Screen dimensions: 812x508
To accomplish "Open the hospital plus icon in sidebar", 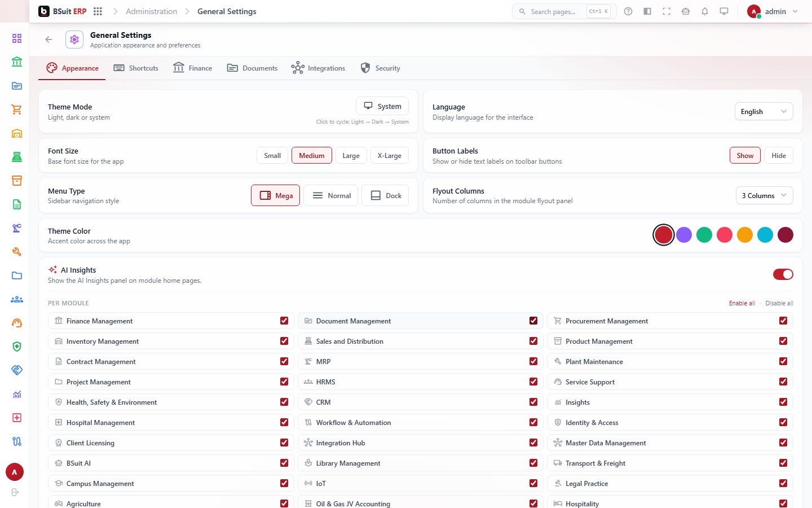I will 17,418.
